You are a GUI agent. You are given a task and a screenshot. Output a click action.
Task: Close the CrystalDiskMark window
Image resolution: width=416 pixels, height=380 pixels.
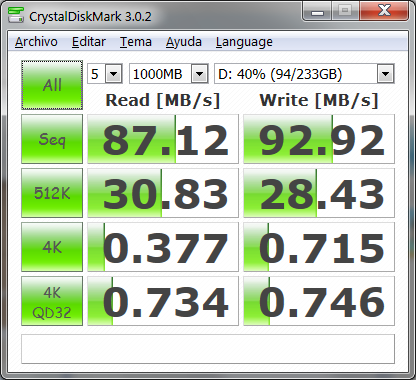[x=384, y=12]
